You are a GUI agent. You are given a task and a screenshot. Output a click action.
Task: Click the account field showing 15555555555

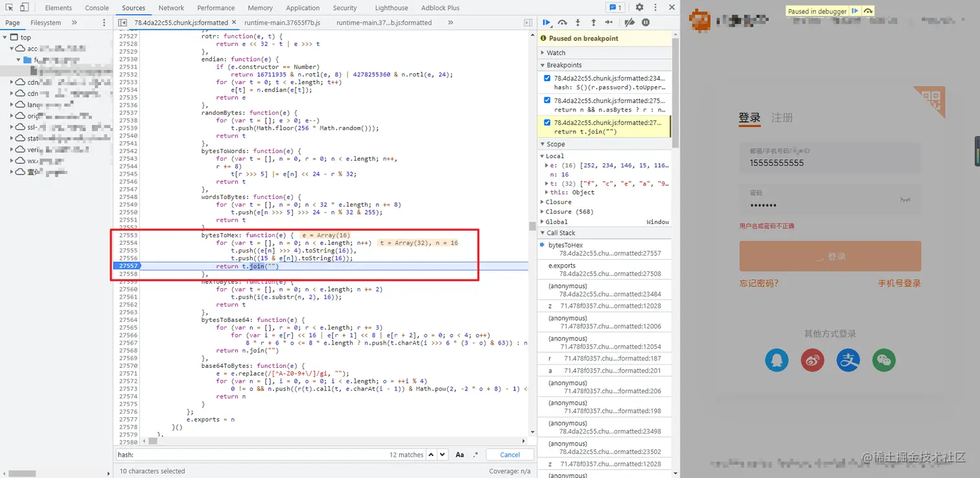[x=830, y=158]
